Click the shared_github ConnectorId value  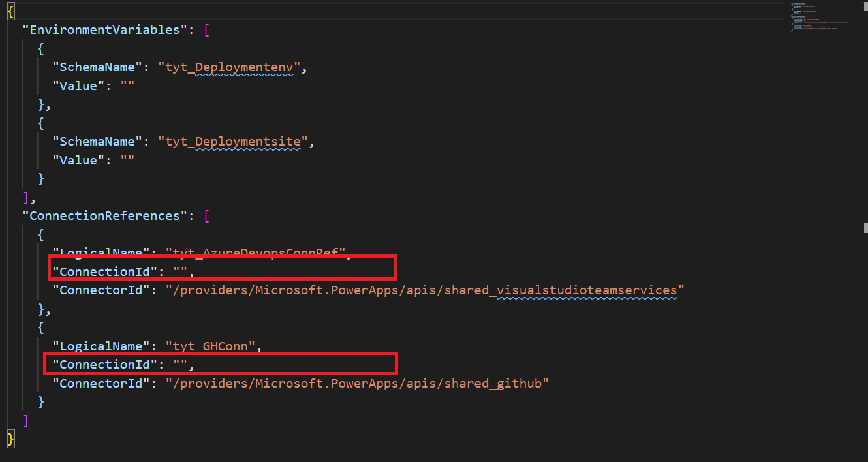(357, 383)
